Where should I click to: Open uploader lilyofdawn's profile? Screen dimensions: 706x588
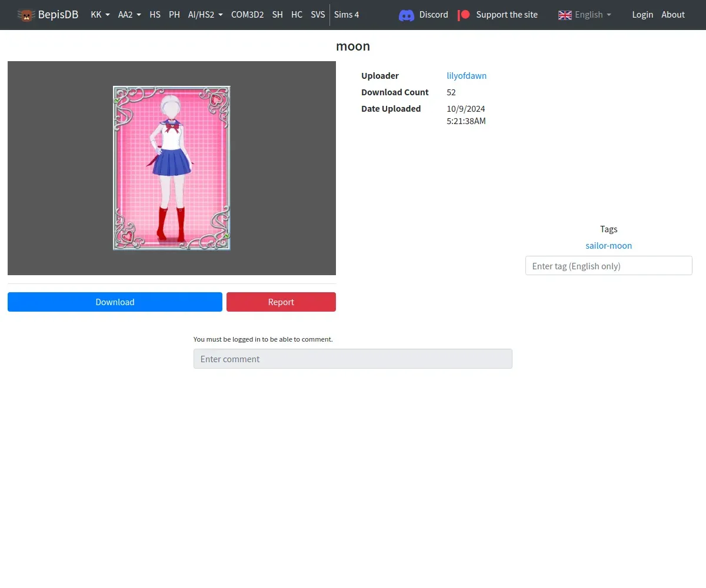click(467, 76)
